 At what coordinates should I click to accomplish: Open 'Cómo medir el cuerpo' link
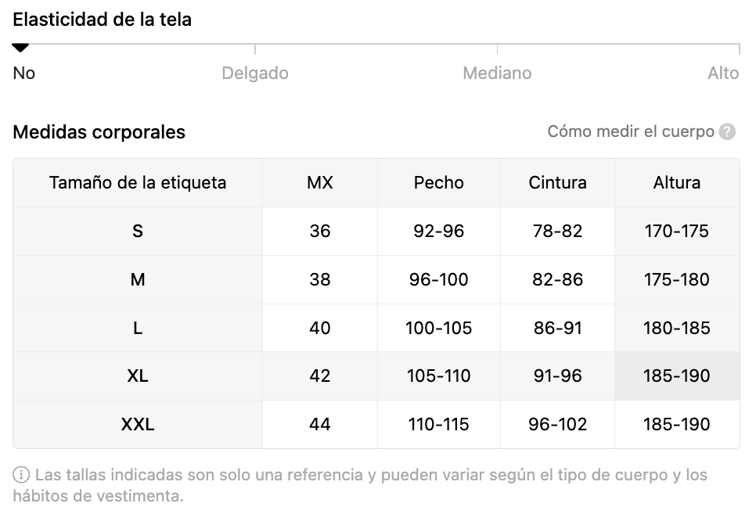[631, 131]
